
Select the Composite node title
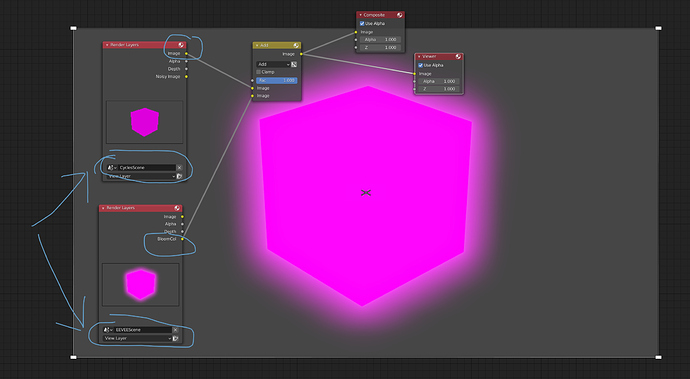(374, 15)
